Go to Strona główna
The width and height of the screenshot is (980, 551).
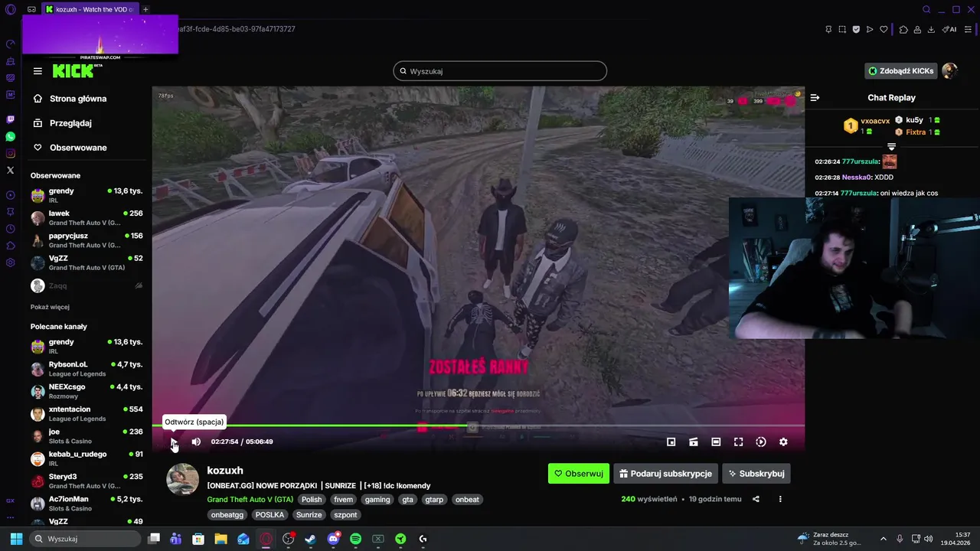78,99
